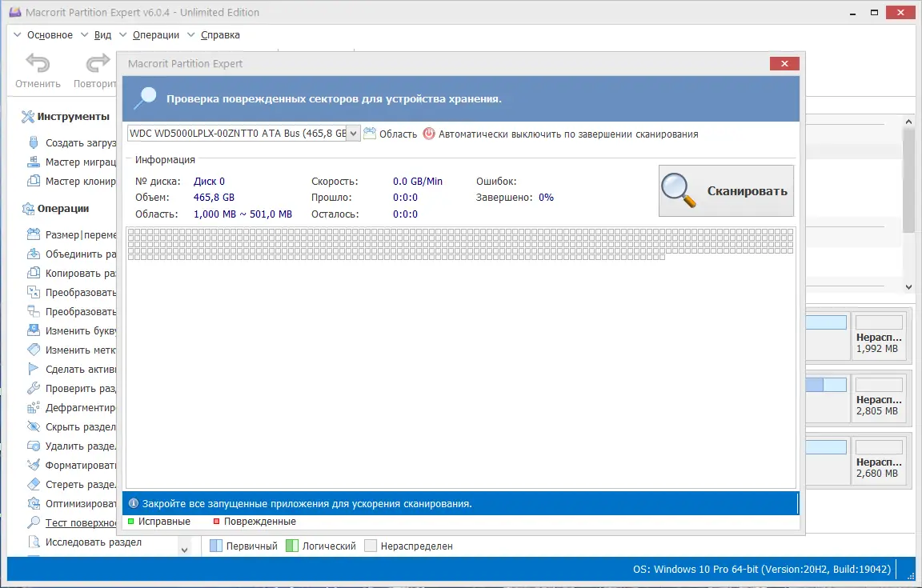The width and height of the screenshot is (922, 588).
Task: Click sidebar scroll-down arrow below Исследовать раздел
Action: [x=184, y=550]
